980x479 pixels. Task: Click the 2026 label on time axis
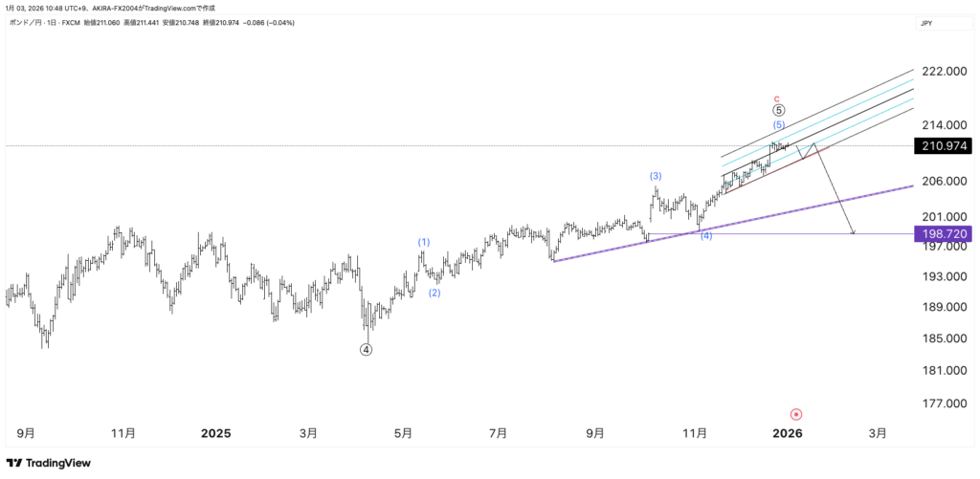coord(788,433)
